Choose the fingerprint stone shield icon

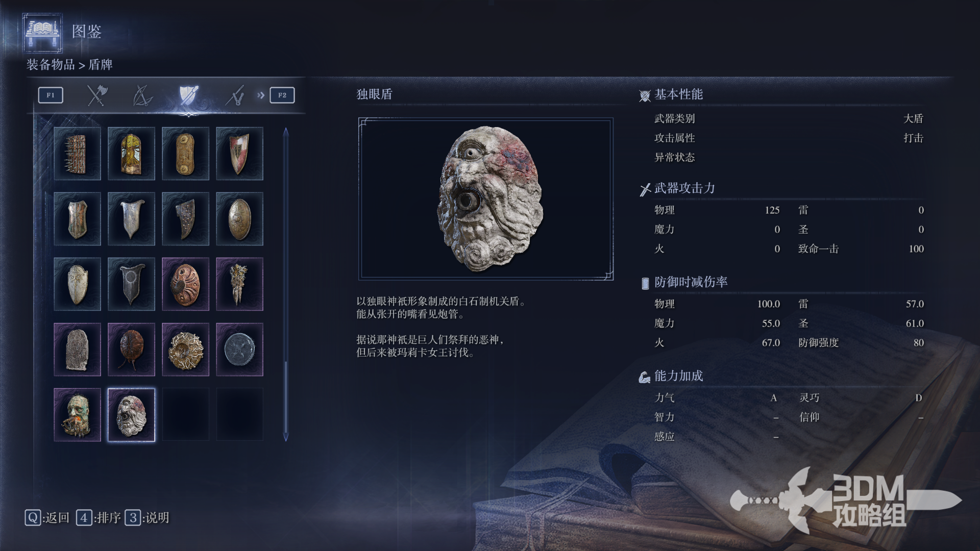[77, 349]
